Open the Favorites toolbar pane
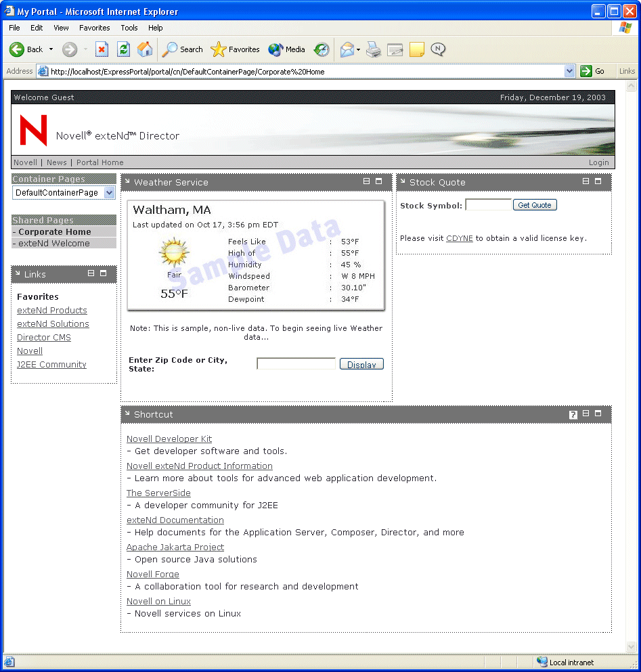 tap(235, 49)
